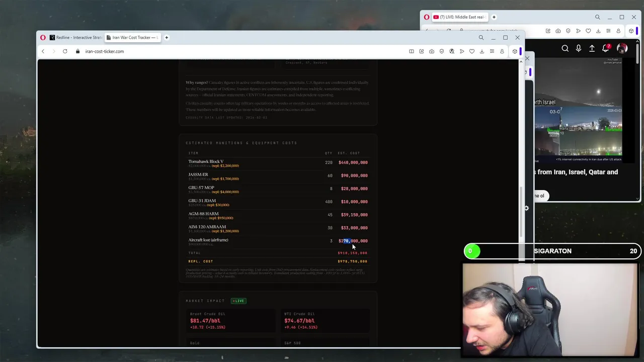This screenshot has height=362, width=644.
Task: Click the Aircraft lost (airframe) item
Action: coord(208,240)
